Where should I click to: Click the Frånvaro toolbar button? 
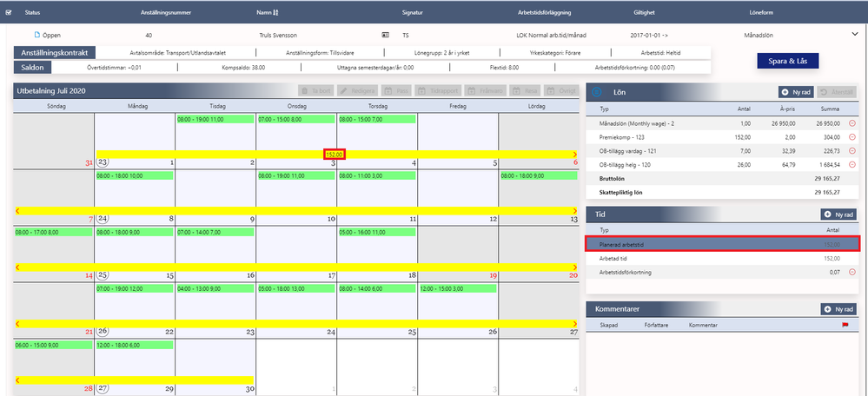pos(486,90)
